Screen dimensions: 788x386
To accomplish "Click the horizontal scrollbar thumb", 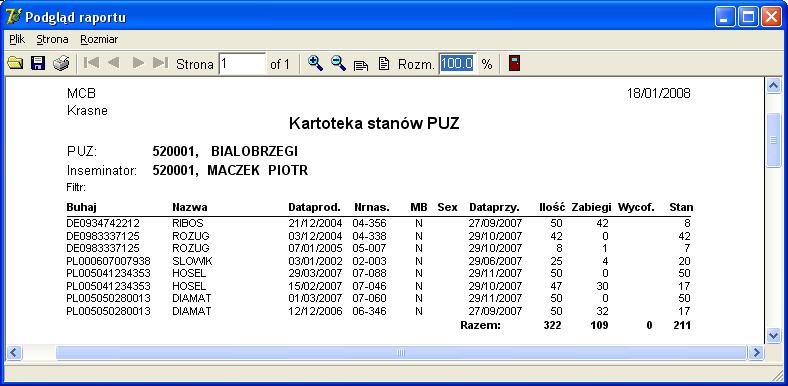I will [401, 352].
